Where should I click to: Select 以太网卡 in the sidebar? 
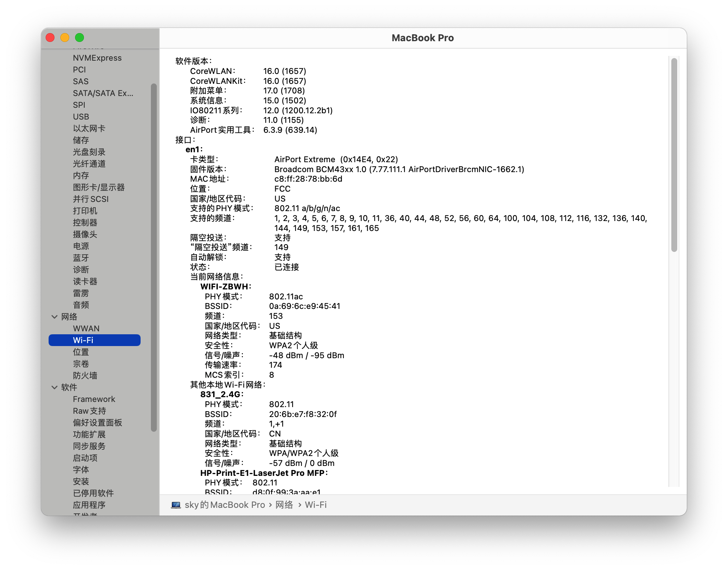click(x=89, y=128)
